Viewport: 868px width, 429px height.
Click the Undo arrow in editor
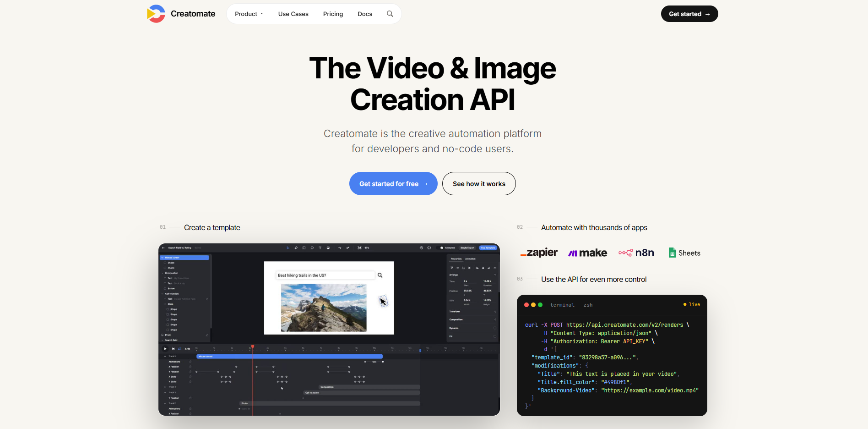click(340, 248)
